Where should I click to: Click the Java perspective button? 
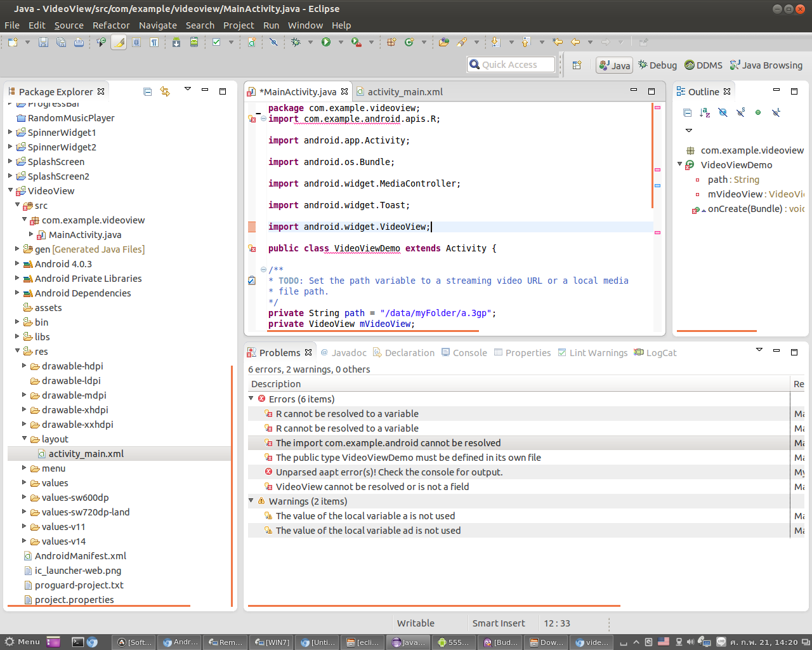point(614,65)
